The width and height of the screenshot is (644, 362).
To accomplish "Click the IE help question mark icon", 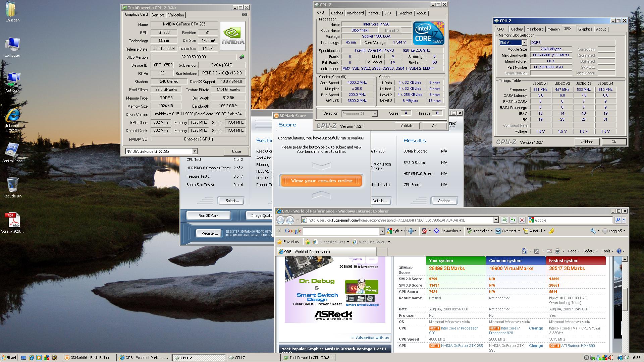I will point(619,251).
